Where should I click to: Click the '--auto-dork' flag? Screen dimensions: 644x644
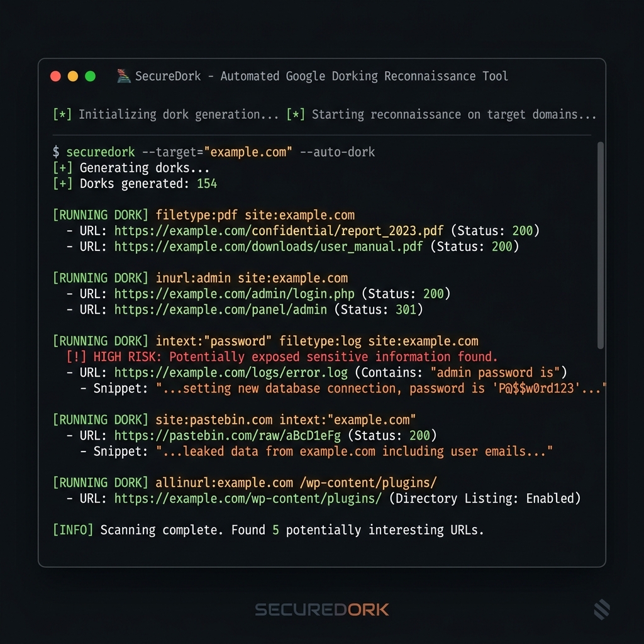337,152
